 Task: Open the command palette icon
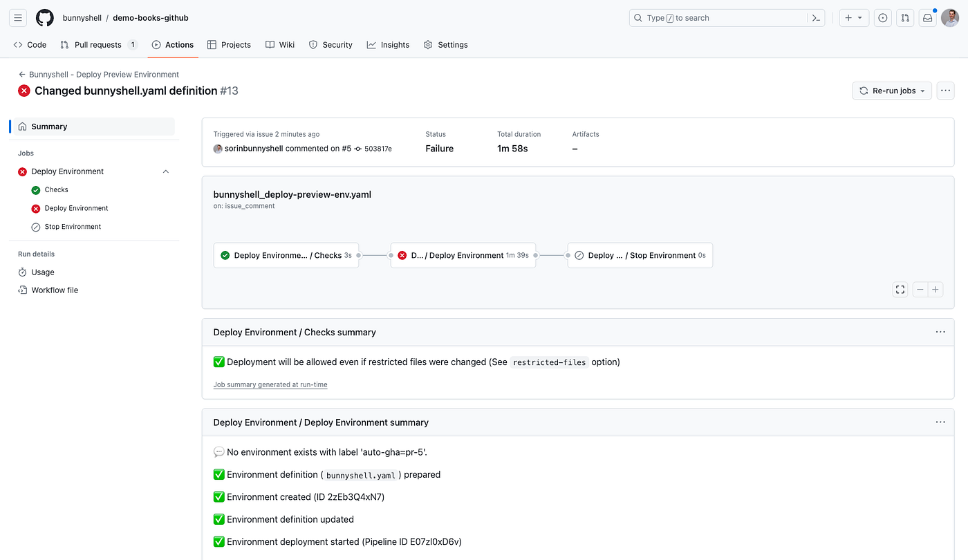coord(816,18)
